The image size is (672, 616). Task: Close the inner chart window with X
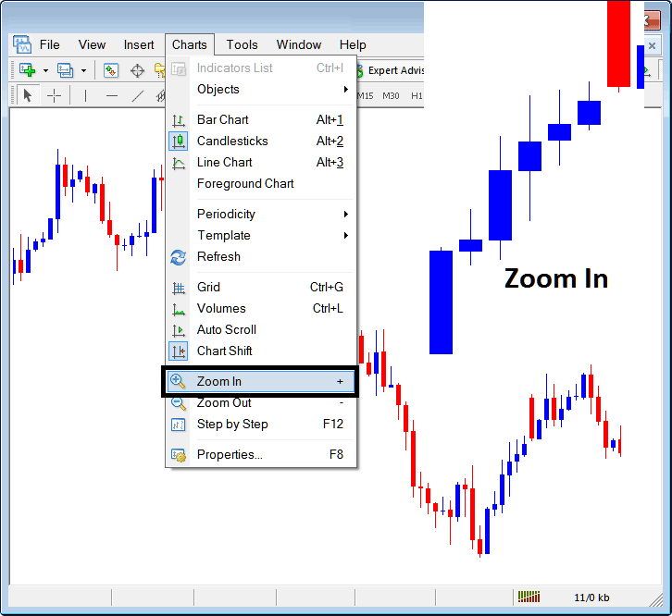coord(652,45)
